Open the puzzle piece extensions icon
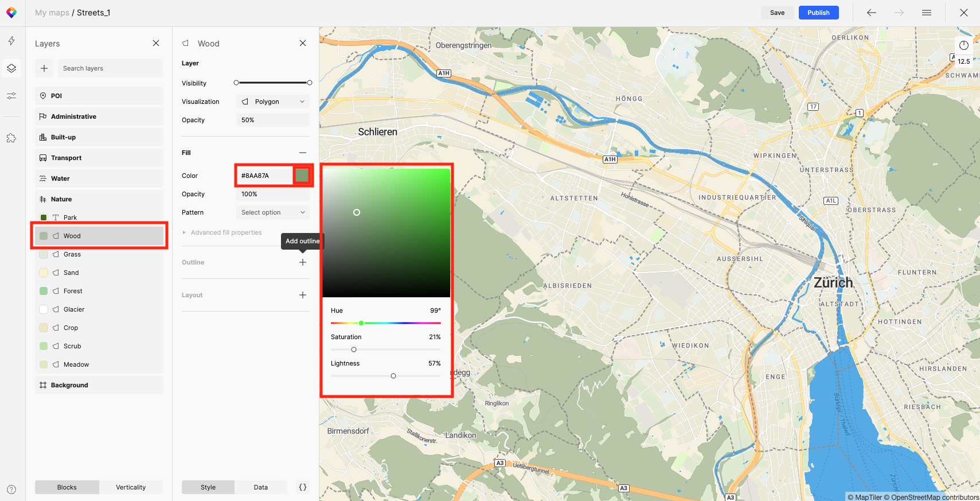This screenshot has height=501, width=980. click(11, 138)
